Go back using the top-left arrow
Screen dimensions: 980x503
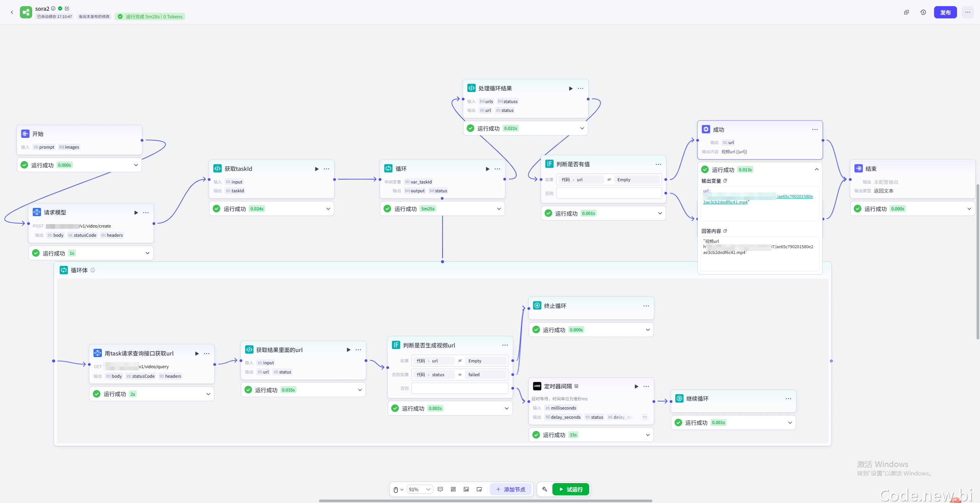point(12,12)
